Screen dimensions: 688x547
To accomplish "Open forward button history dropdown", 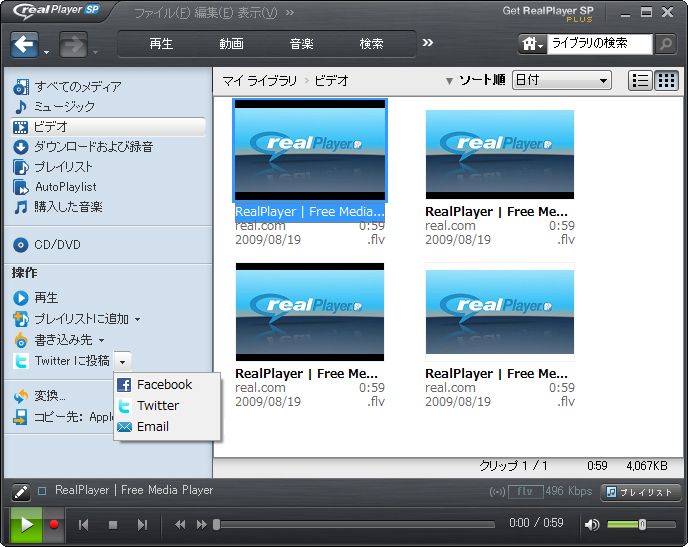I will coord(95,53).
